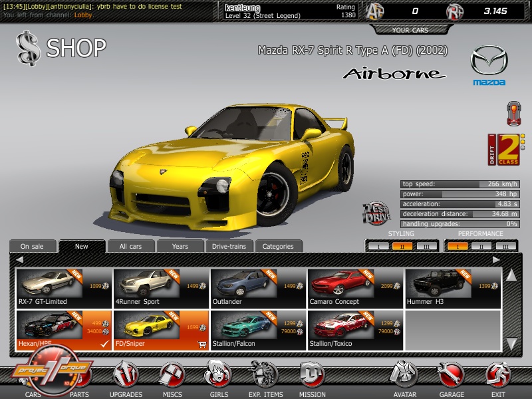This screenshot has width=532, height=399.
Task: Open the Girls section icon
Action: [217, 376]
